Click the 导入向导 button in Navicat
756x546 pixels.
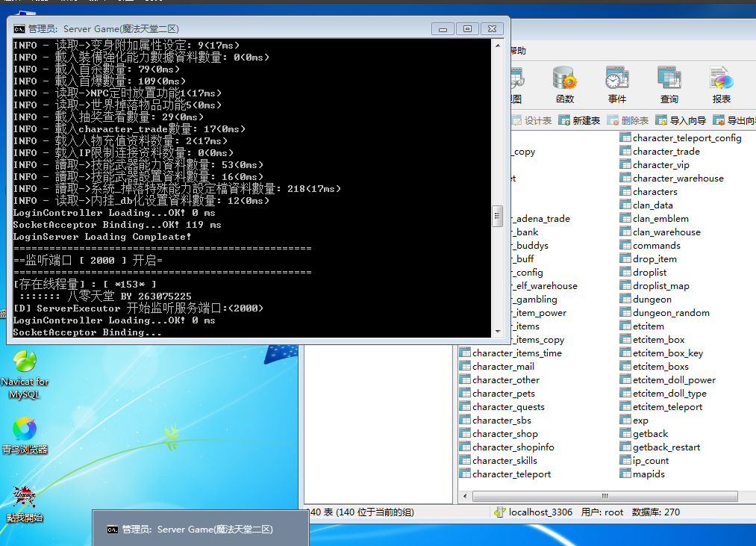(x=681, y=120)
